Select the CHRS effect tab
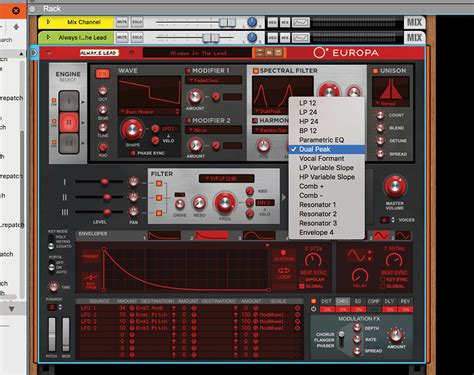474x375 pixels. [x=343, y=301]
